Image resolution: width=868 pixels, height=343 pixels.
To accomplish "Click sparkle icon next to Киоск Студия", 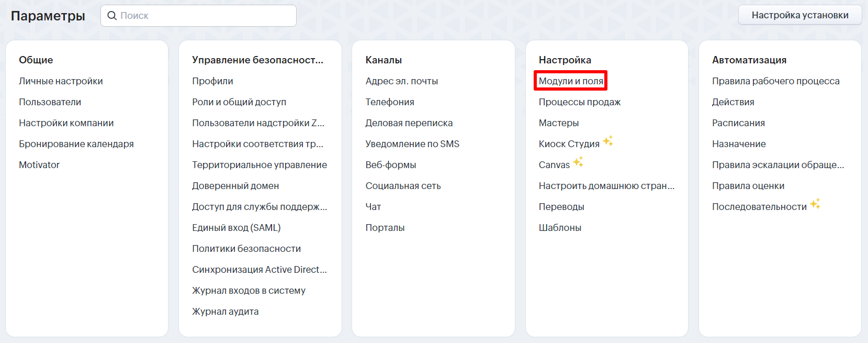I will (608, 141).
